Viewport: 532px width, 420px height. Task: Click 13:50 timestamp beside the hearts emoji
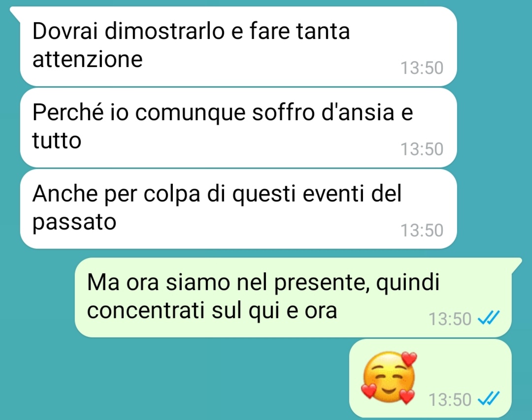pyautogui.click(x=450, y=400)
